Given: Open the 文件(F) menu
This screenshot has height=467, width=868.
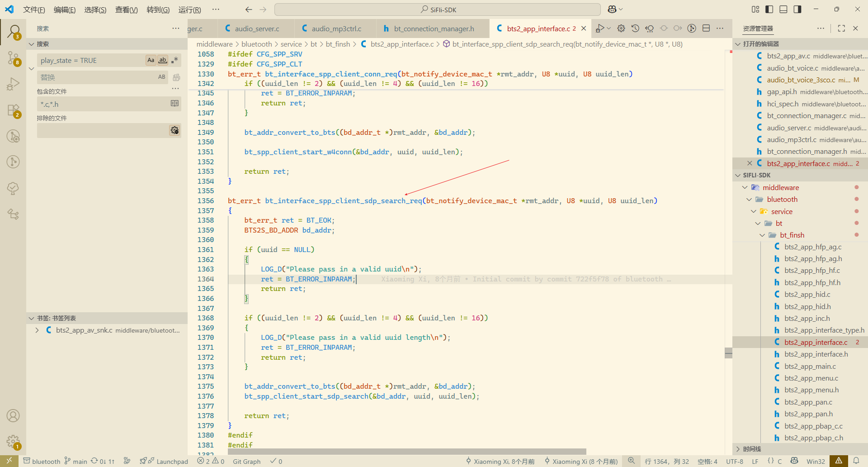Looking at the screenshot, I should pos(34,10).
